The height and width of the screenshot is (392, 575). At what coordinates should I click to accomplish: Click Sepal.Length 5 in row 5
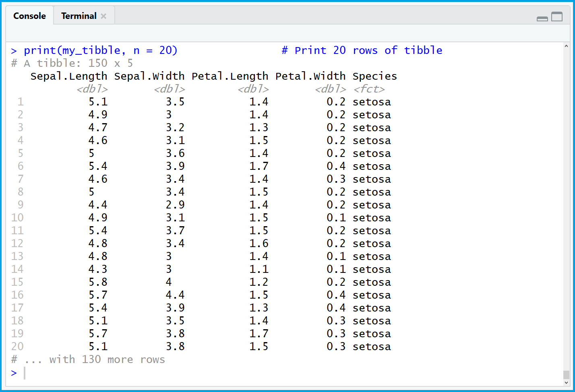91,153
